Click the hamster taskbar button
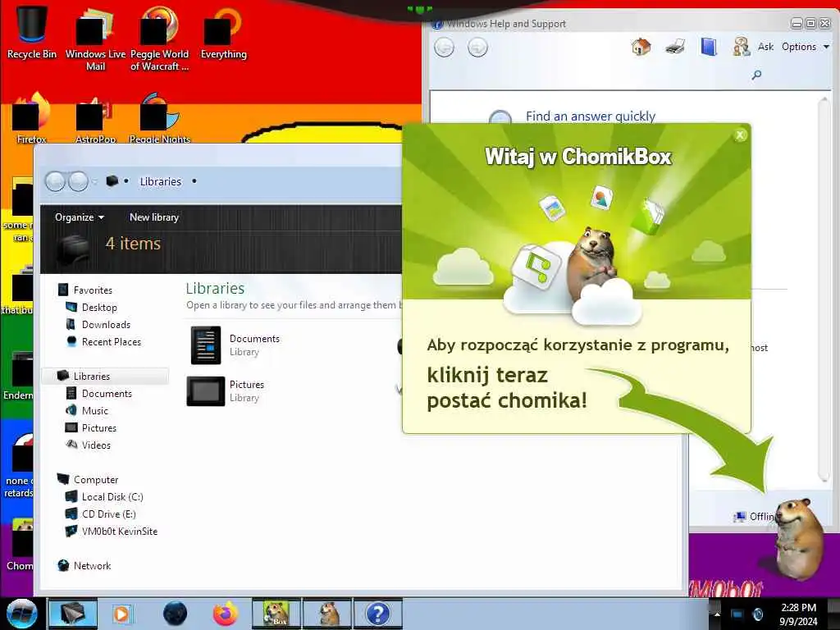This screenshot has height=630, width=840. point(327,614)
